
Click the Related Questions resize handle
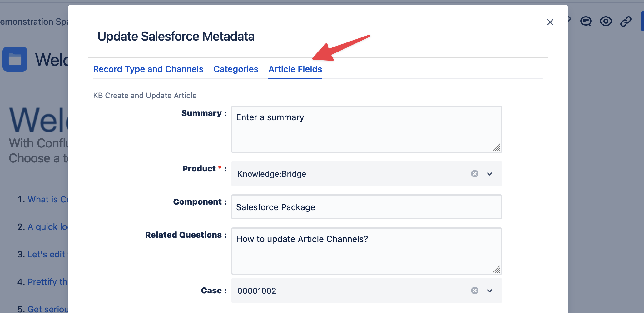[497, 269]
